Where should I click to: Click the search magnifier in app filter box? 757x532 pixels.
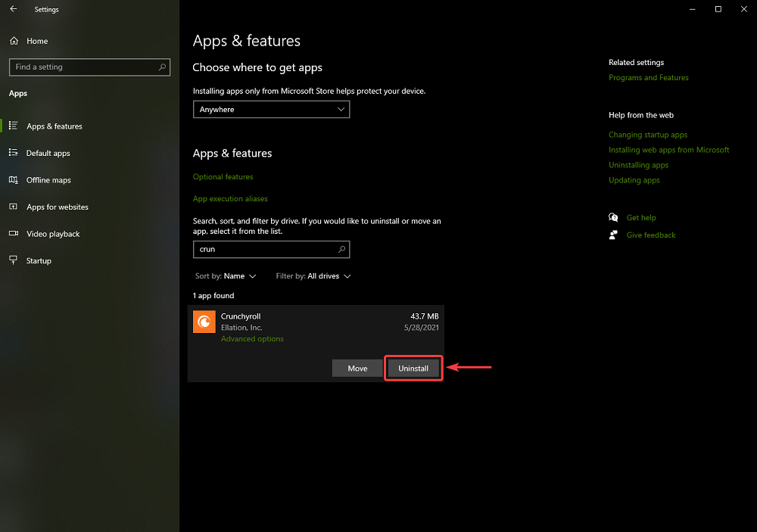pos(341,249)
